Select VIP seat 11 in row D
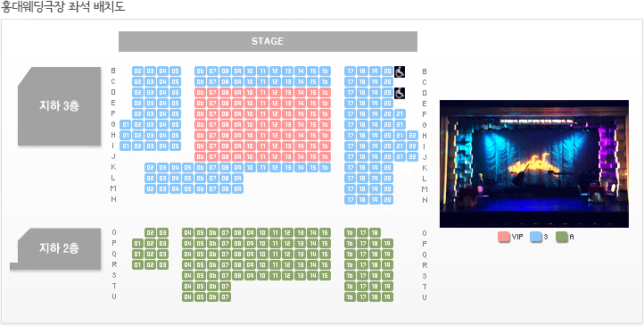The image size is (644, 326). (x=262, y=93)
